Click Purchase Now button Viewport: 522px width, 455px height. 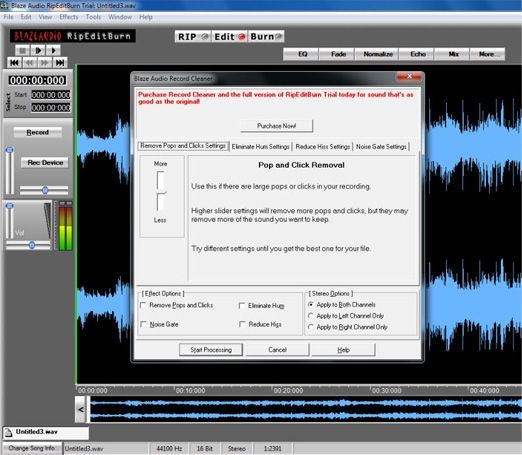[x=276, y=126]
